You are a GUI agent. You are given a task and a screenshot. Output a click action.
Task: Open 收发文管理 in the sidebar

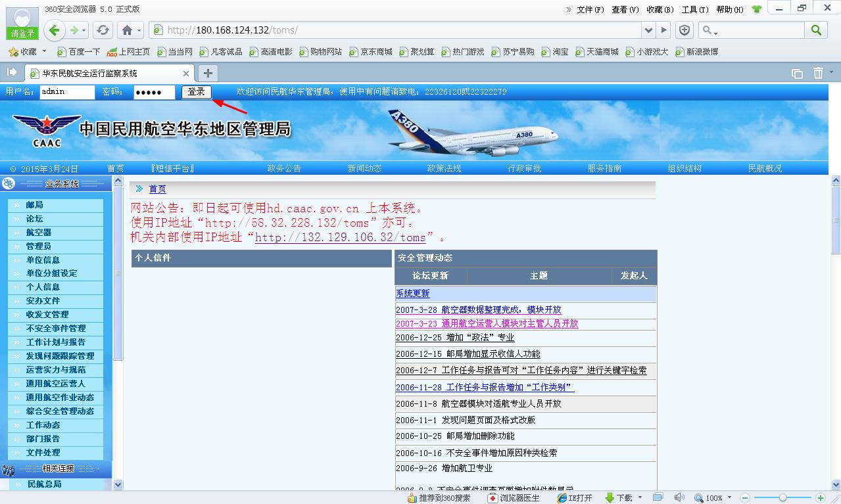click(47, 315)
